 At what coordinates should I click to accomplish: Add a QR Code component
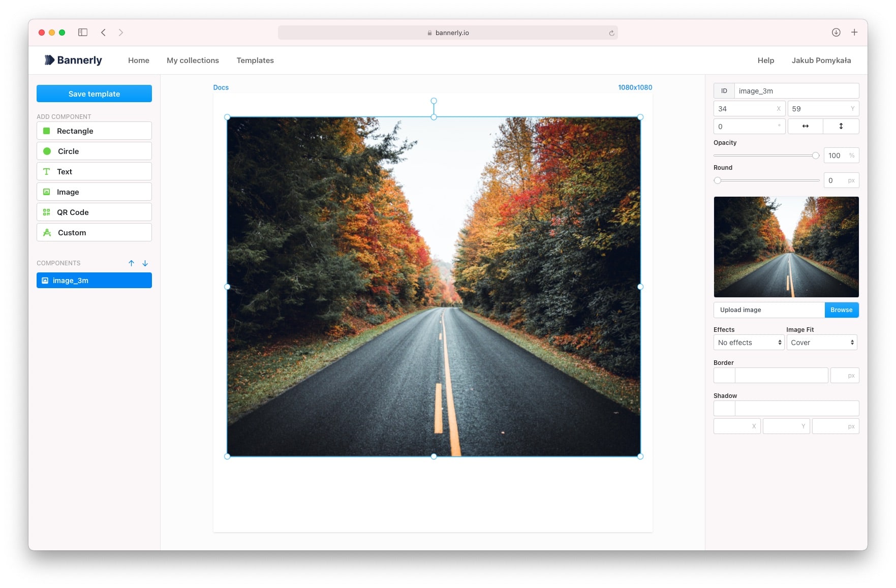(94, 212)
